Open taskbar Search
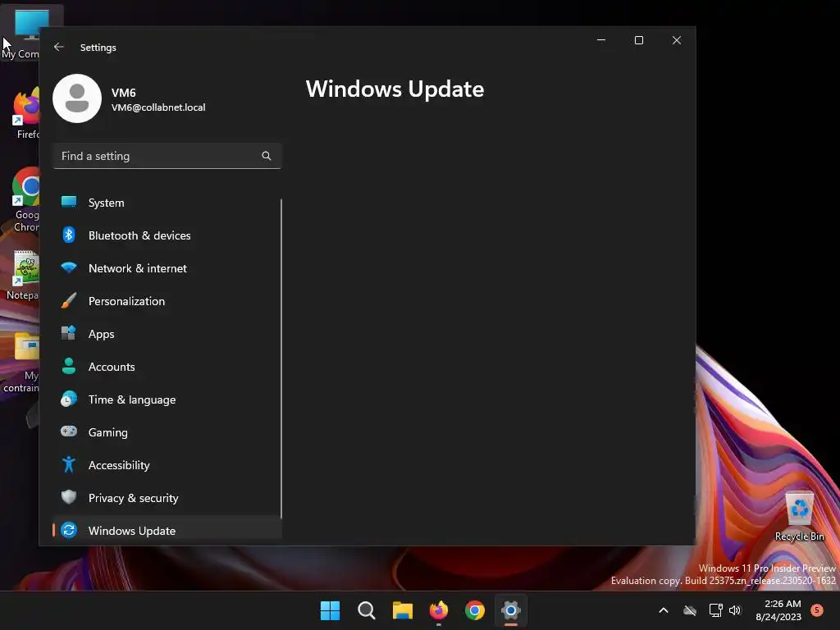 tap(367, 610)
